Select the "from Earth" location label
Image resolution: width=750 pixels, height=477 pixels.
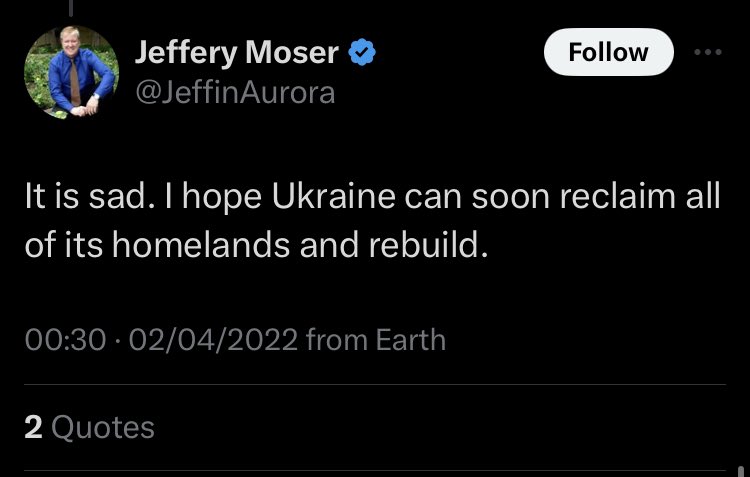(x=375, y=340)
